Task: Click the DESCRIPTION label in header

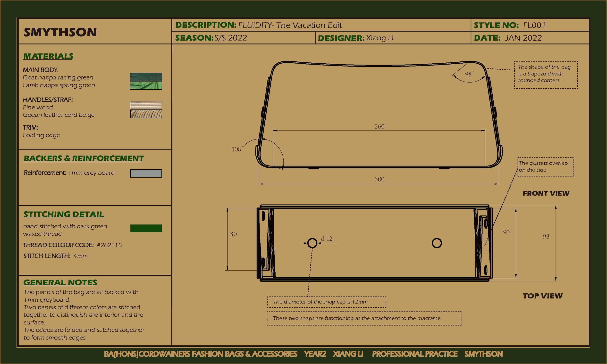Action: click(206, 25)
